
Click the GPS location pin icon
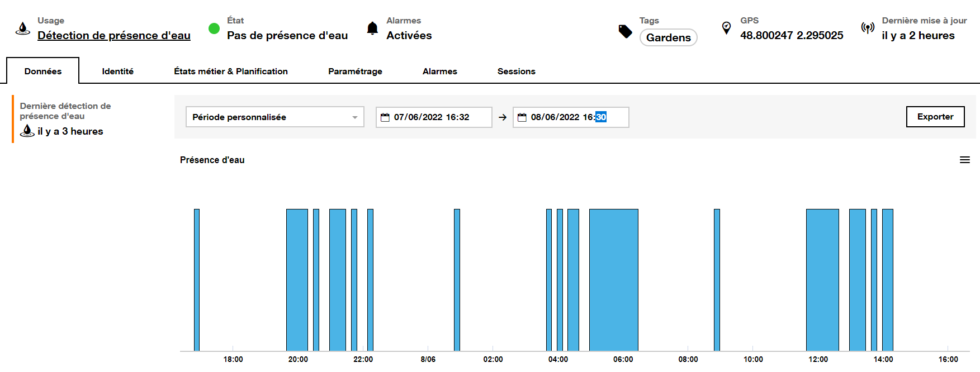(x=726, y=28)
